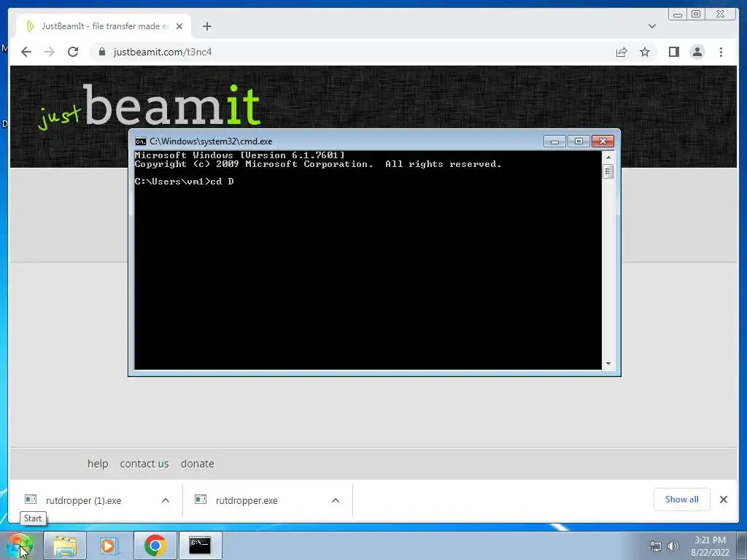Viewport: 747px width, 560px height.
Task: Click the greyed forward navigation arrow
Action: click(x=50, y=52)
